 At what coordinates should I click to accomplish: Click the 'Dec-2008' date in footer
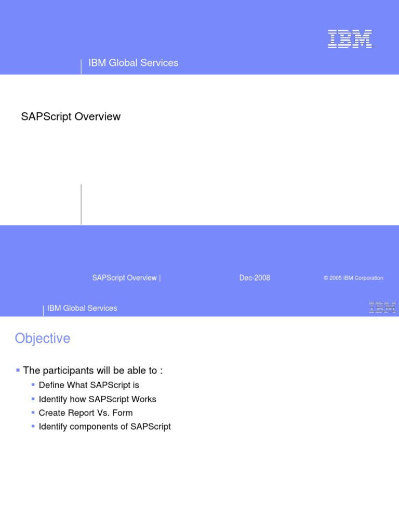(255, 277)
